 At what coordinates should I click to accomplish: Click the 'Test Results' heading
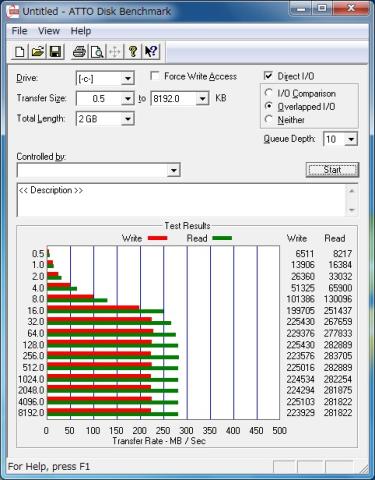point(187,226)
